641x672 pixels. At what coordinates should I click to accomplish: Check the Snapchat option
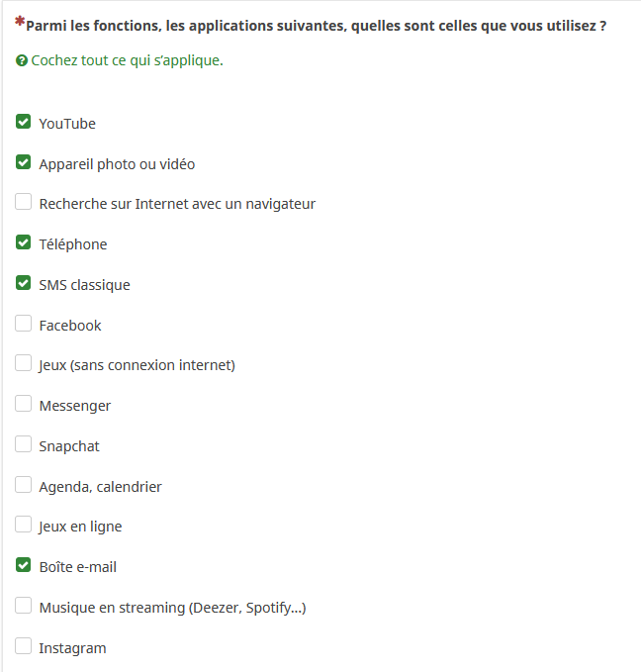(24, 444)
